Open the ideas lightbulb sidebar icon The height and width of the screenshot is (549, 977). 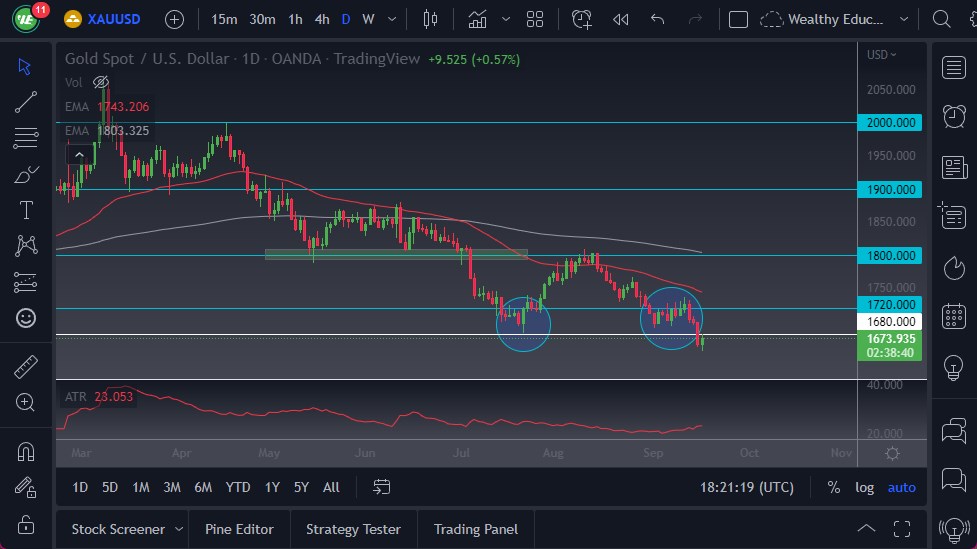pyautogui.click(x=954, y=367)
